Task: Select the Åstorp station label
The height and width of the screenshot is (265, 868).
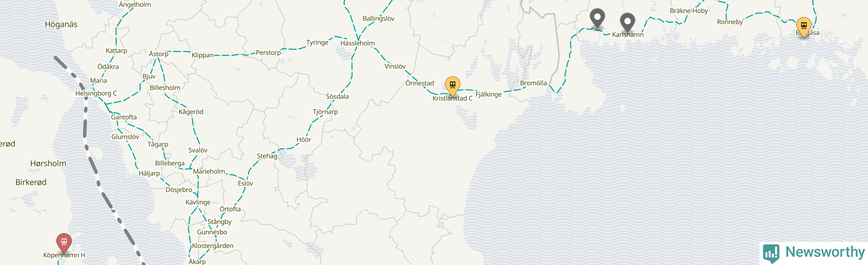Action: click(x=158, y=54)
